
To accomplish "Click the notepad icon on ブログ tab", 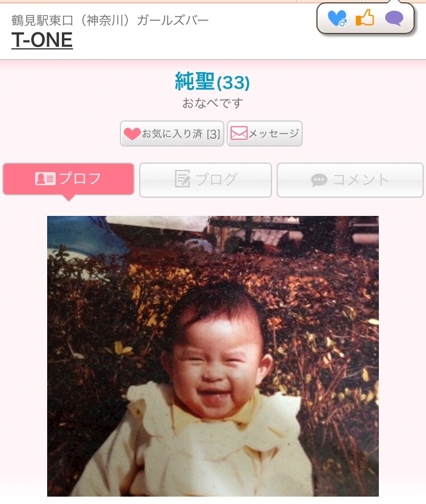I will (182, 178).
